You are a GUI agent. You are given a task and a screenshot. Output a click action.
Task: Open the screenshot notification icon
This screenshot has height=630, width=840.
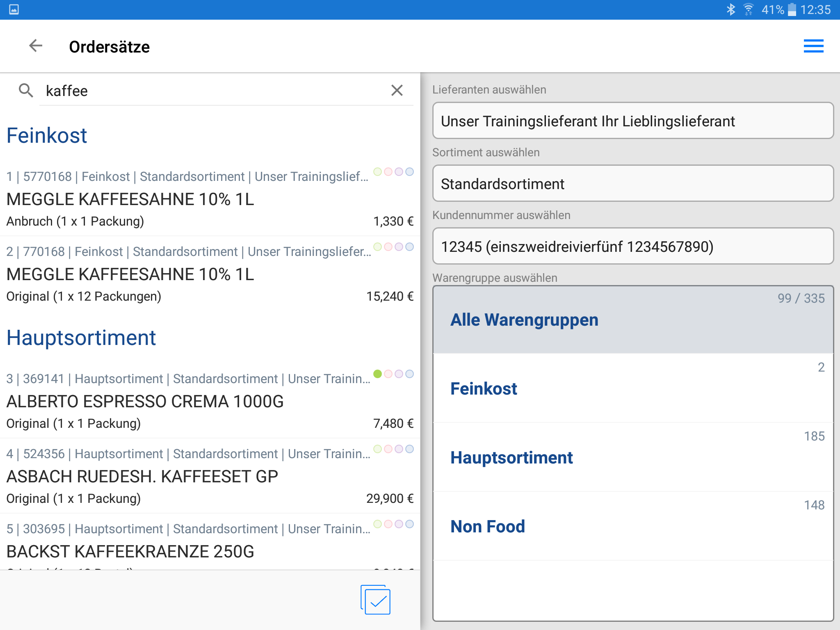tap(14, 9)
